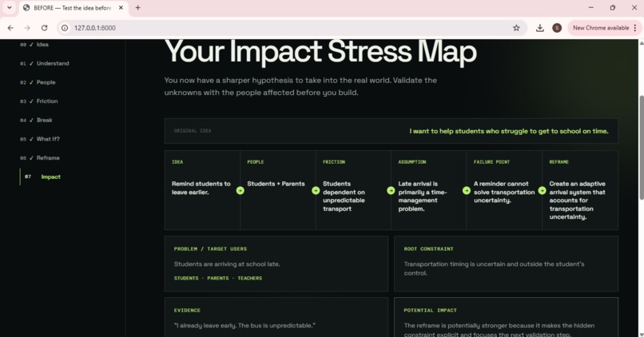Click the original idea sentence about helping students
Viewport: 644px width, 337px height.
(509, 131)
